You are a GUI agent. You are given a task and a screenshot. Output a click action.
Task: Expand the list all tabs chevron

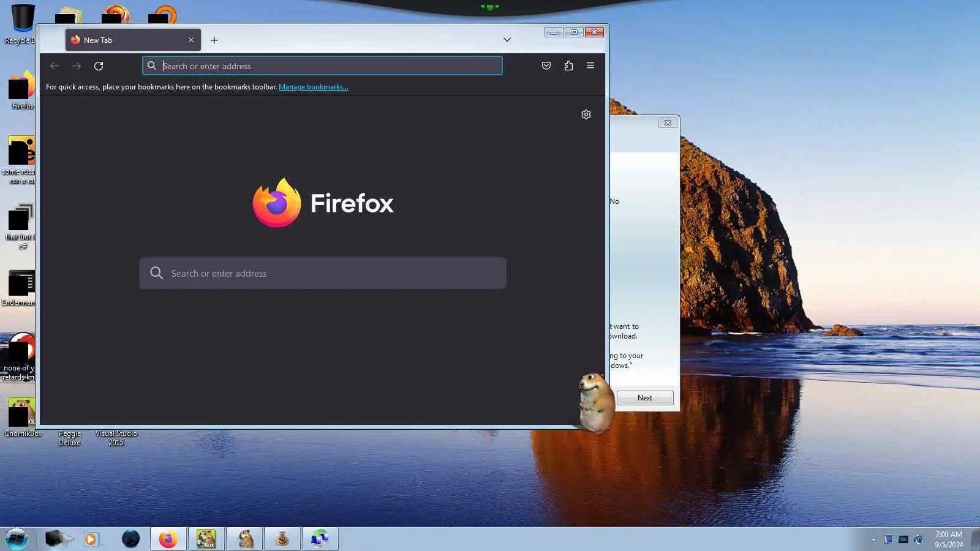point(507,40)
